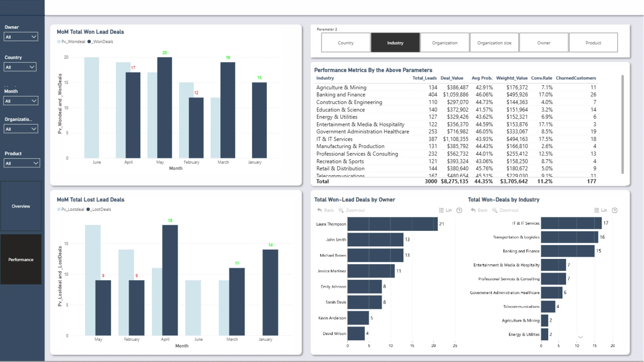Click the _WonDeals legend color marker
This screenshot has width=644, height=362.
tap(89, 42)
